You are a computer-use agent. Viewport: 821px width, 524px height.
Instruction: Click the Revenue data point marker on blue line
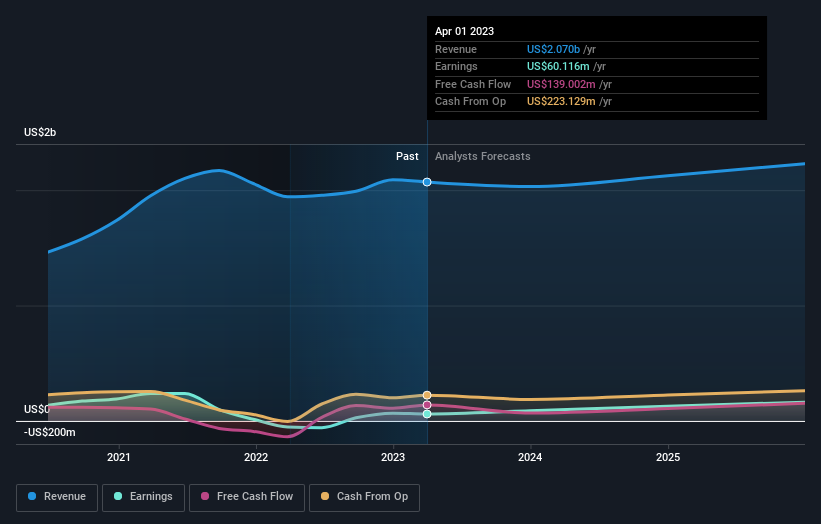[x=427, y=182]
